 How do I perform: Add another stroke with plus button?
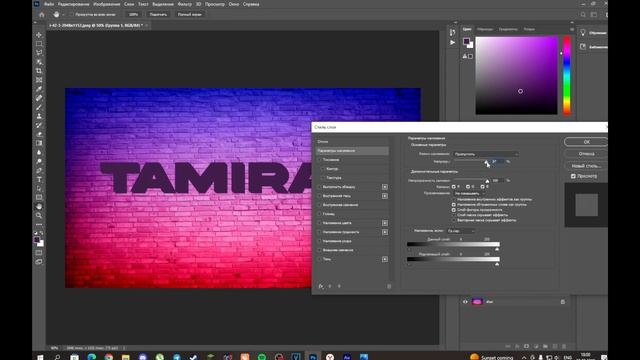pyautogui.click(x=385, y=187)
